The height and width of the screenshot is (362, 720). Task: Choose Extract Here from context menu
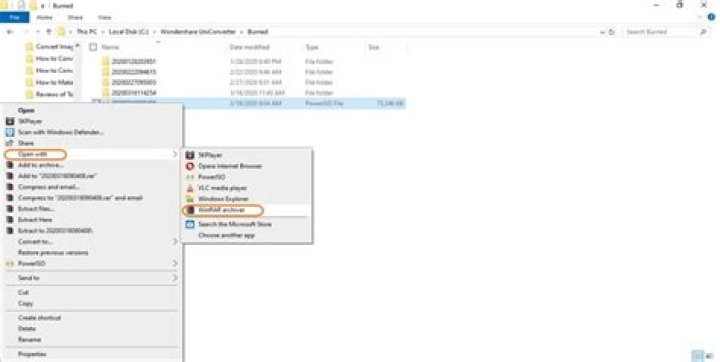[x=35, y=220]
